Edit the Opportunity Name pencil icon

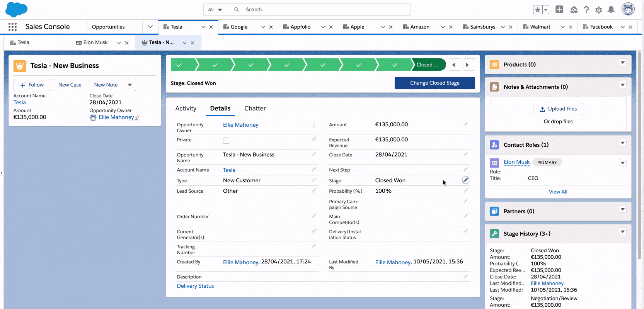(314, 154)
